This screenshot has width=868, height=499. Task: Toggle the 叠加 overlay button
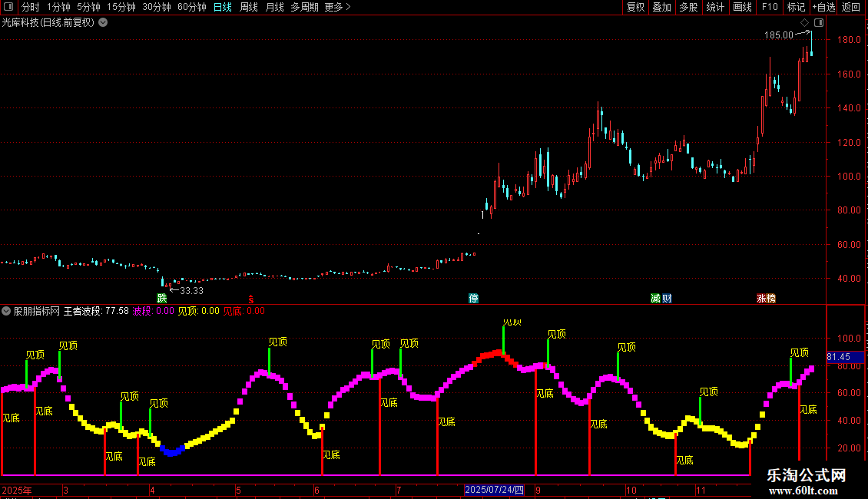point(661,7)
